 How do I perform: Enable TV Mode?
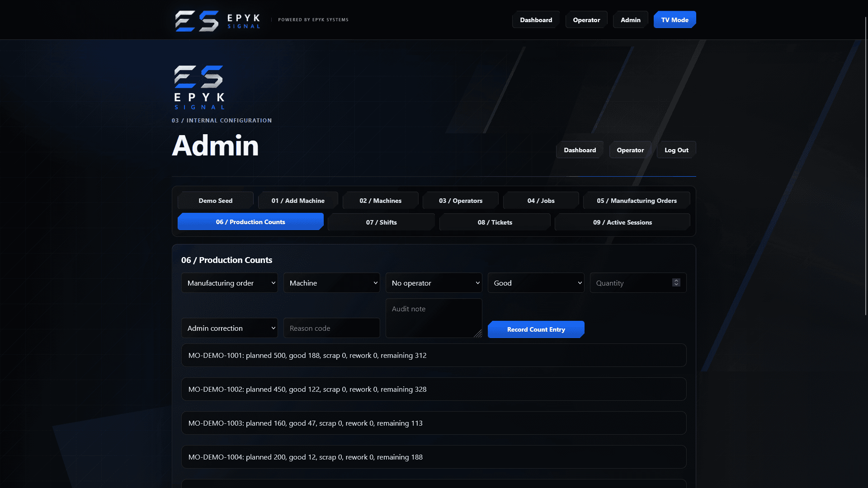tap(675, 20)
